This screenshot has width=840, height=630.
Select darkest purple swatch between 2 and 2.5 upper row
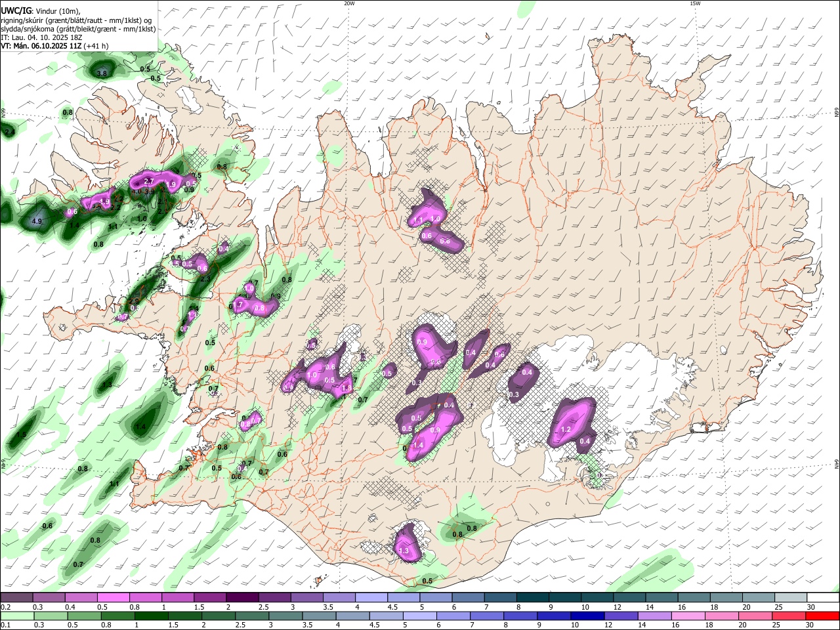[242, 597]
